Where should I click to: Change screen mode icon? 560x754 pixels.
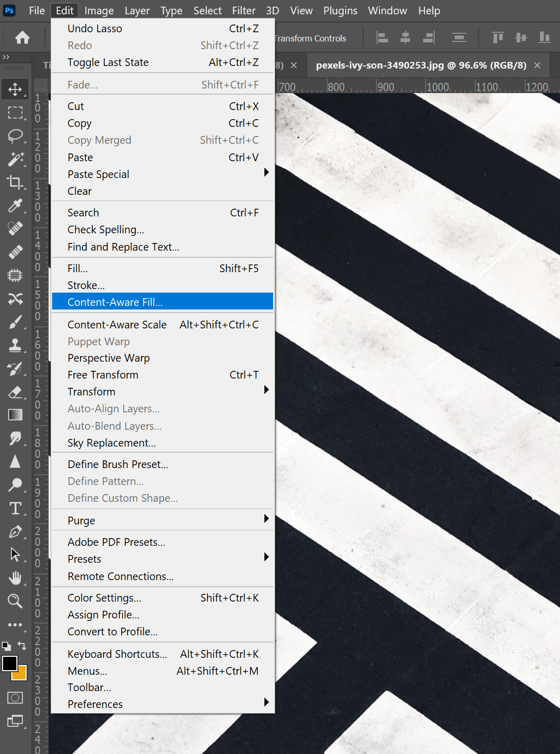point(15,721)
